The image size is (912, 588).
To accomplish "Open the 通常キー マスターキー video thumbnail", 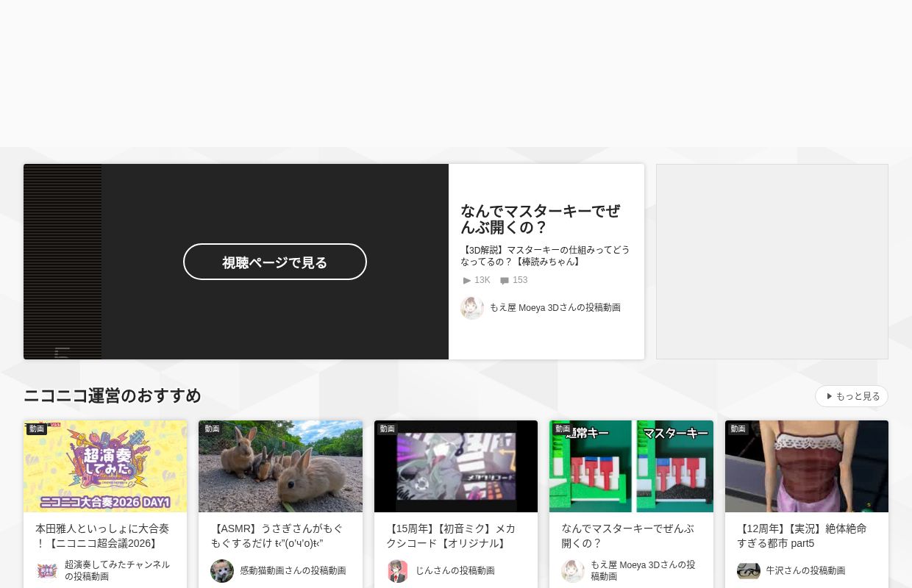I will 631,466.
